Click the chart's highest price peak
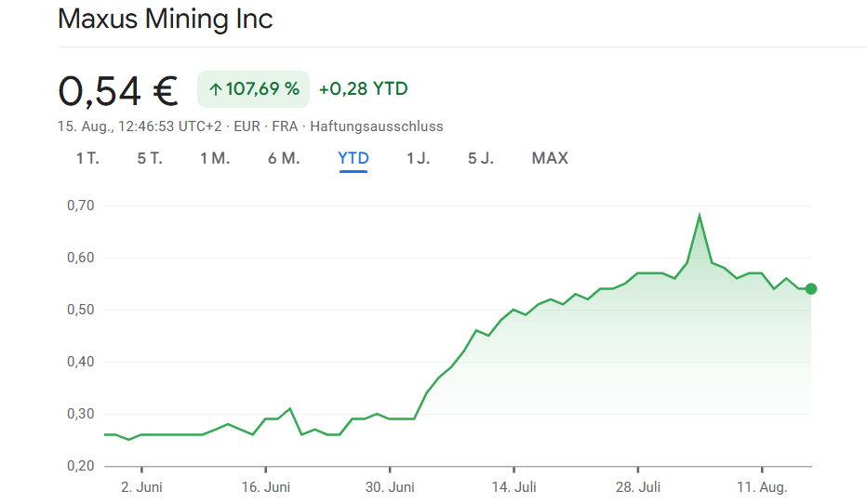Viewport: 867px width, 504px height. point(700,215)
